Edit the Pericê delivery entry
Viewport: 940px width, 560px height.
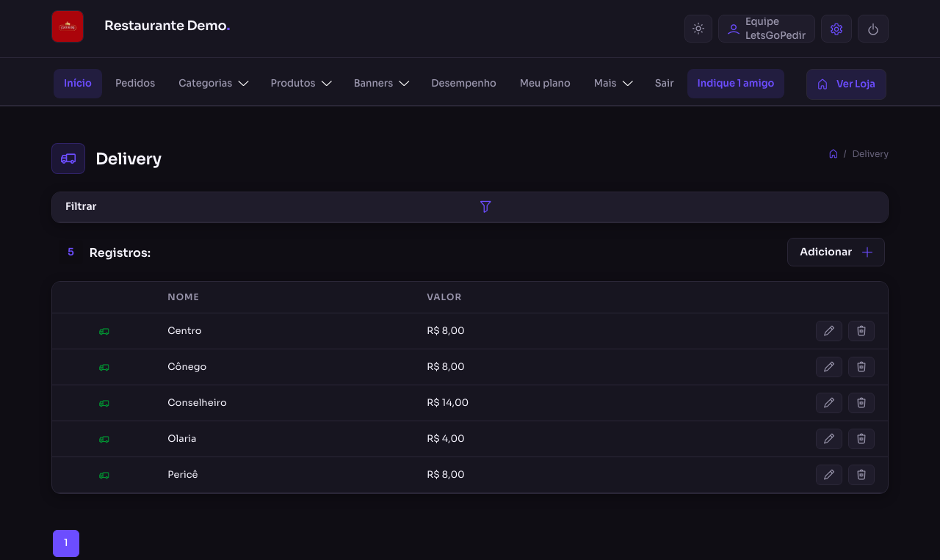click(x=829, y=475)
